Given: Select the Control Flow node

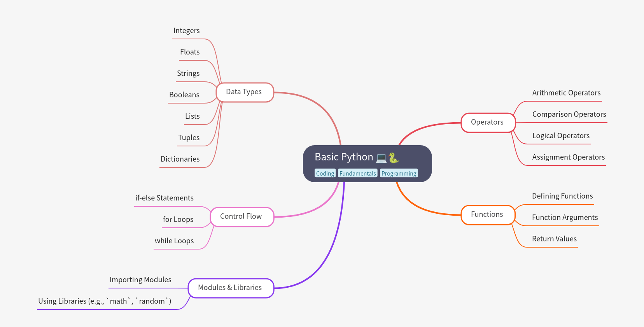Looking at the screenshot, I should [x=241, y=217].
